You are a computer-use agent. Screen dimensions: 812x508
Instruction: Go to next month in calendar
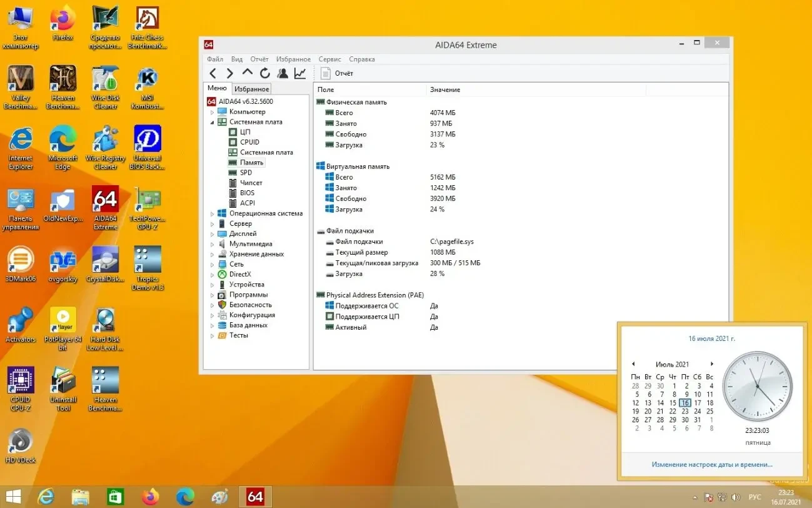(x=711, y=364)
